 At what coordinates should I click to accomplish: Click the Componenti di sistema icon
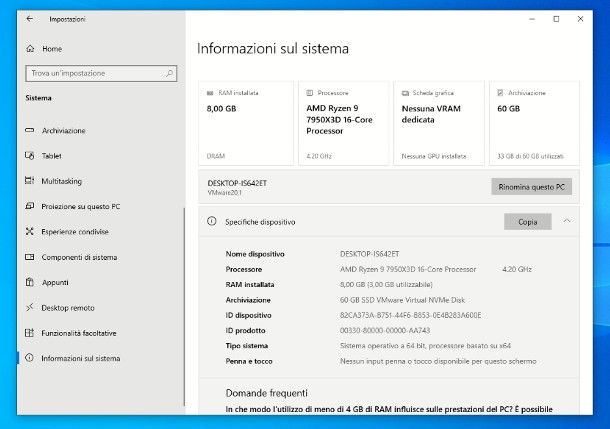coord(30,257)
